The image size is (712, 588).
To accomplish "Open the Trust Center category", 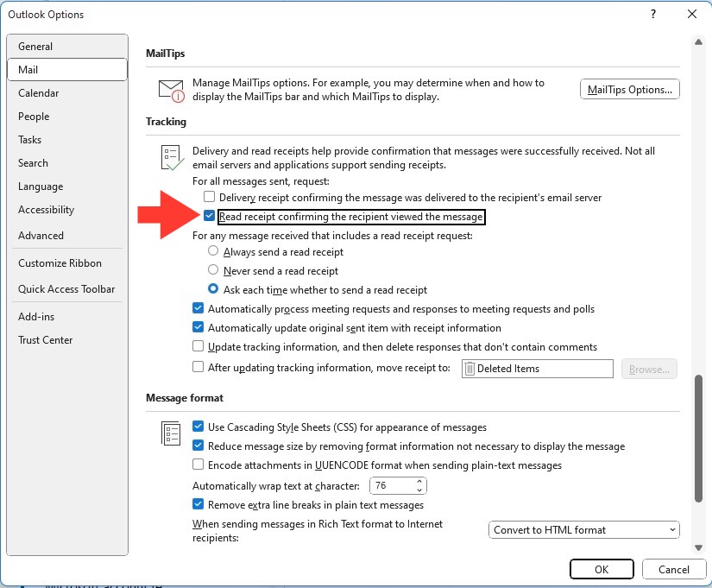I will 67,340.
